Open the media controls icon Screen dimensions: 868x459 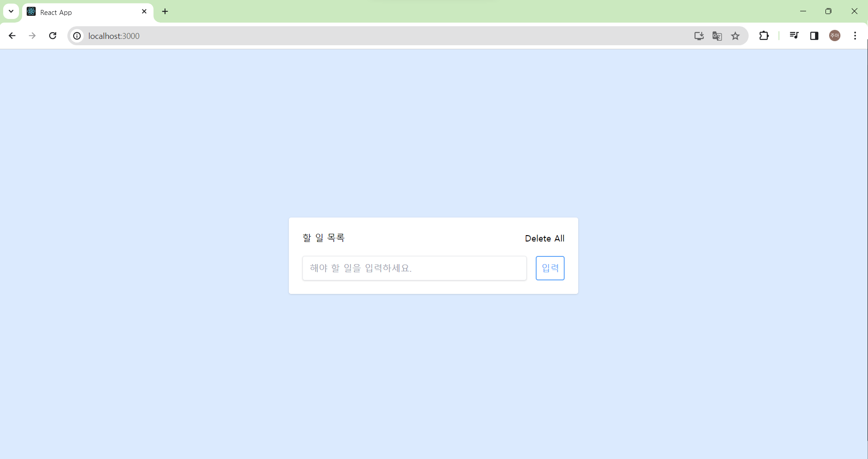tap(794, 36)
